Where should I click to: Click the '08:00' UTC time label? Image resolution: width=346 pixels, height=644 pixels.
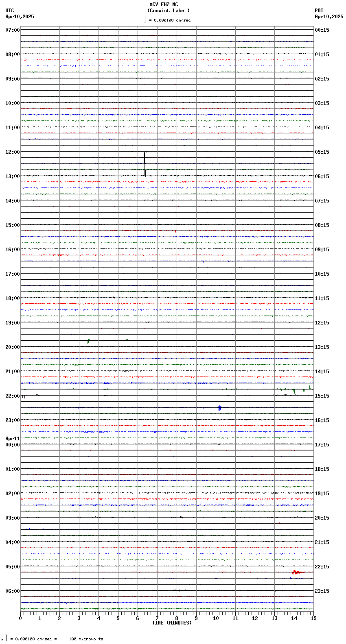pos(13,54)
